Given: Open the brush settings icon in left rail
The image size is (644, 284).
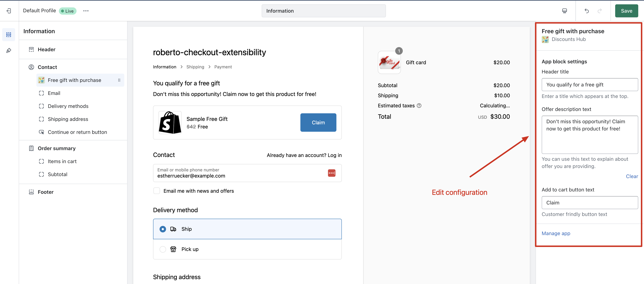Looking at the screenshot, I should pos(9,51).
